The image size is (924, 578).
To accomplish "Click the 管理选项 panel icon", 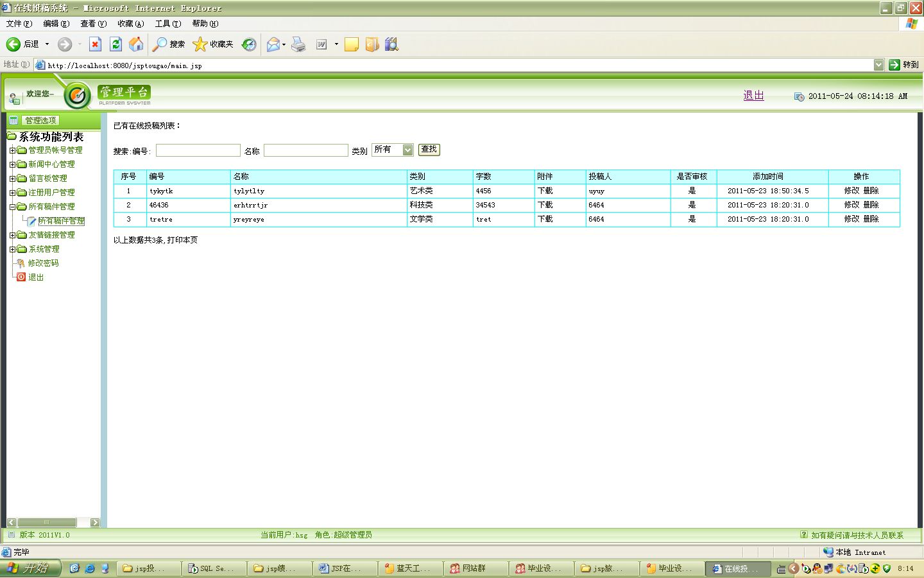I will pyautogui.click(x=13, y=120).
